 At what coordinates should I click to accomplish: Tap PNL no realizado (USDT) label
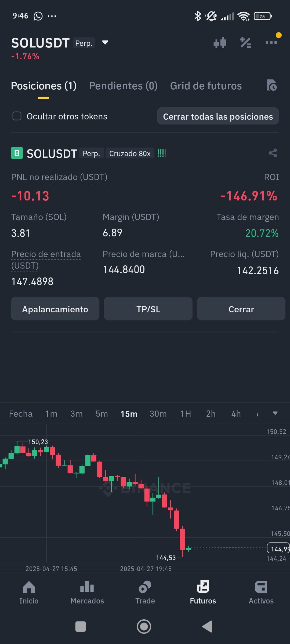[x=59, y=177]
